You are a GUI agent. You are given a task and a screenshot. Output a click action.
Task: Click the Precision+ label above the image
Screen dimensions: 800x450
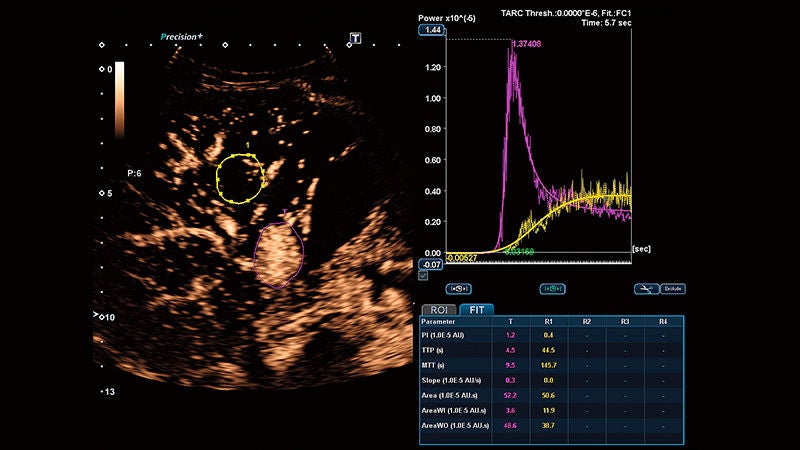(x=182, y=36)
